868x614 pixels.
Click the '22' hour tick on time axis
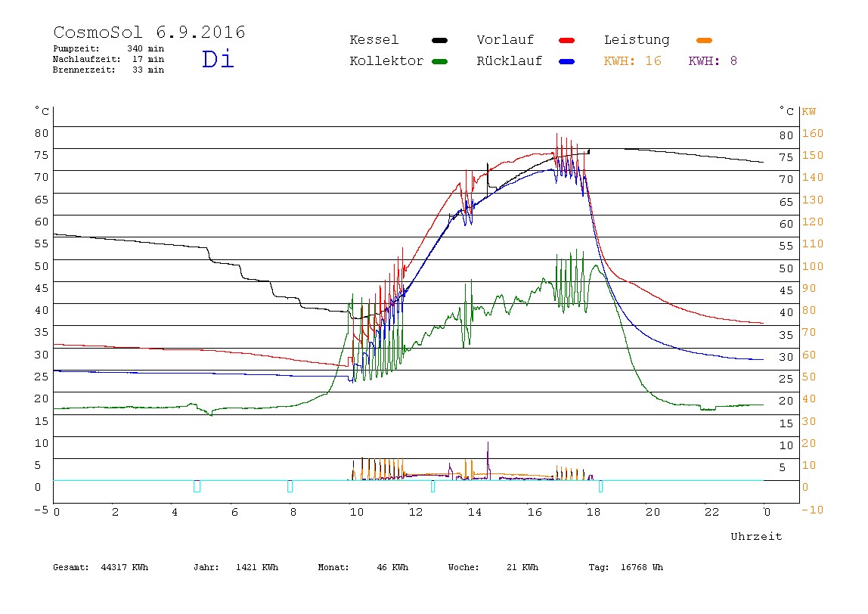(712, 512)
